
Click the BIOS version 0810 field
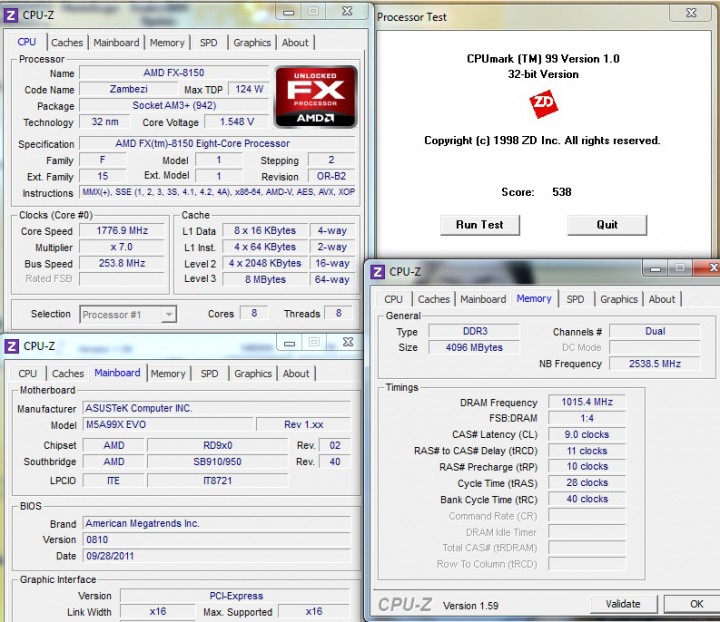216,539
